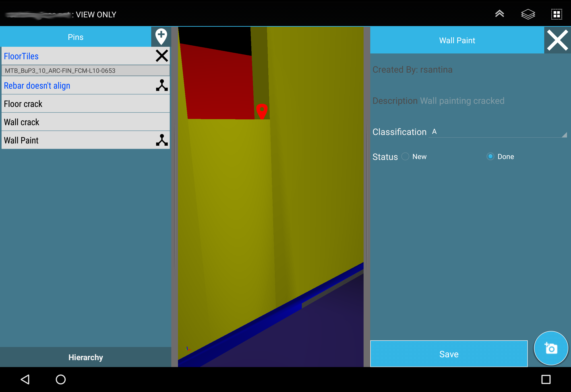Open the Hierarchy panel tab
The image size is (571, 392).
(86, 357)
